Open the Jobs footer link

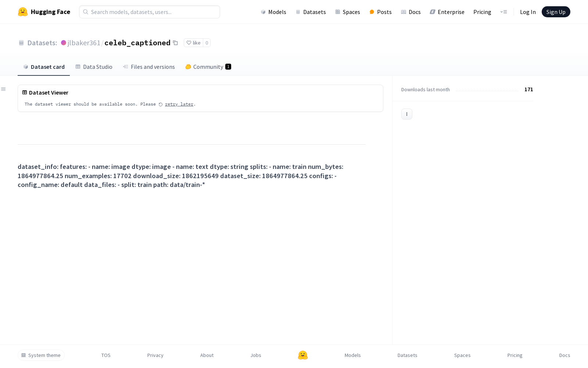pos(256,355)
